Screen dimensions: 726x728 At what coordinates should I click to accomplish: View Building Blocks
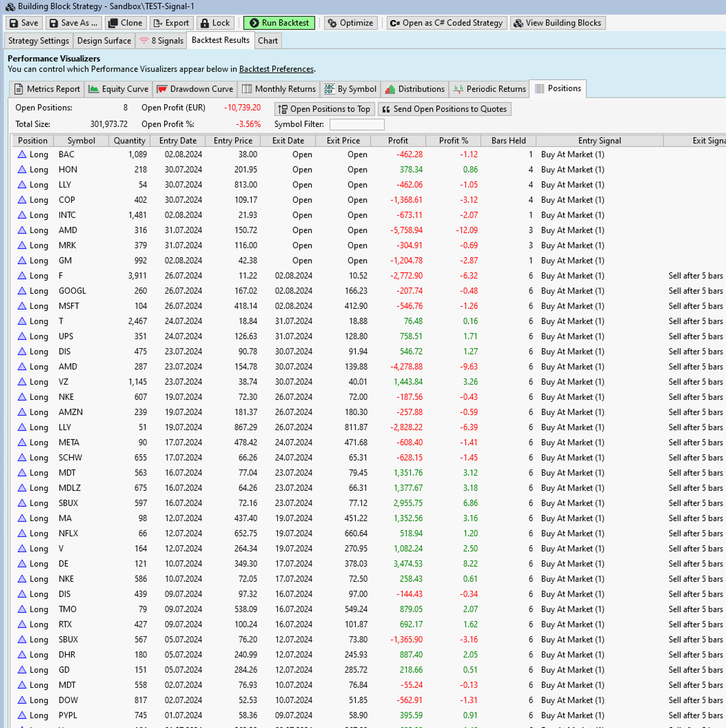(x=558, y=23)
